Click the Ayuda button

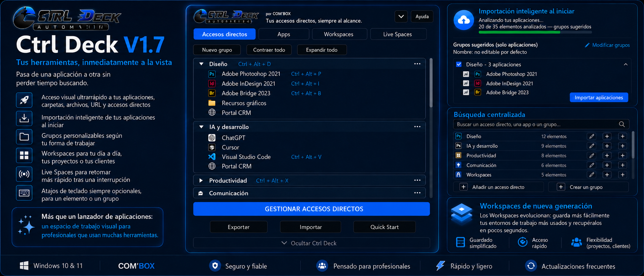coord(422,16)
